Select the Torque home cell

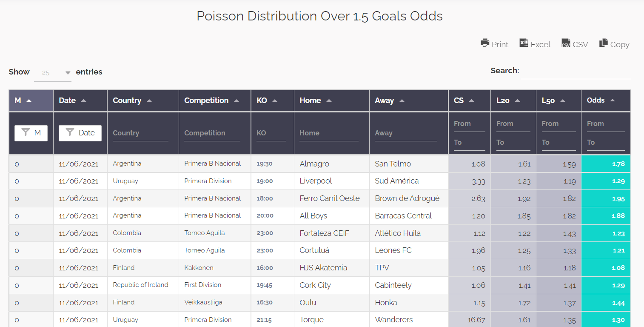(x=332, y=320)
